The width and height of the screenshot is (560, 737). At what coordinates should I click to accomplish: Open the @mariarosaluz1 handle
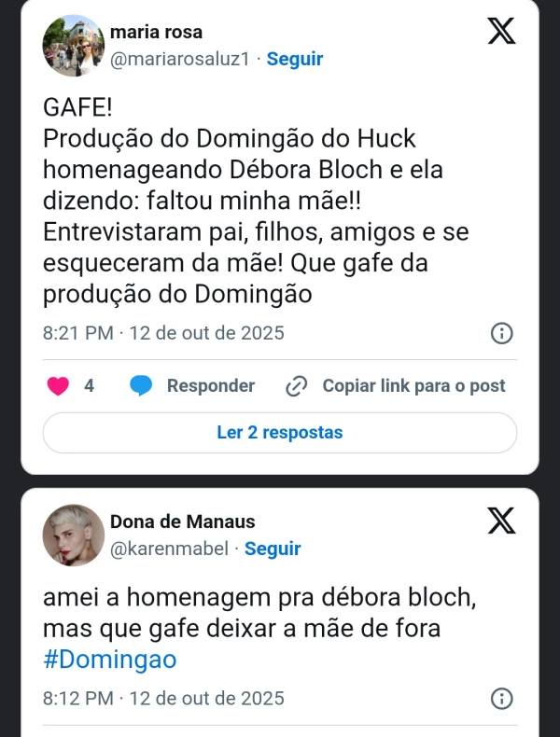pyautogui.click(x=183, y=59)
